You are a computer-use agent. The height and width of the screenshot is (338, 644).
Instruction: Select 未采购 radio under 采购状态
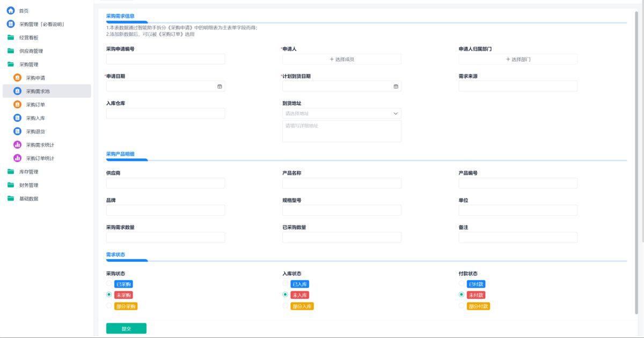coord(109,295)
